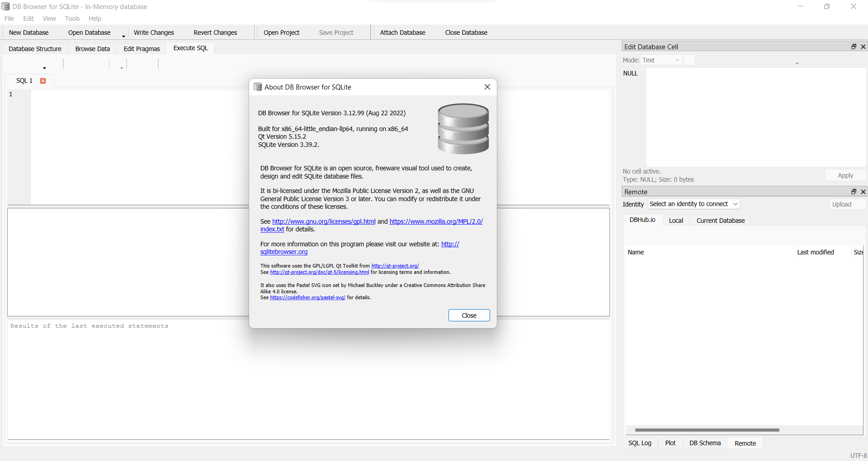Click the UTF-8 encoding status indicator

[x=858, y=456]
